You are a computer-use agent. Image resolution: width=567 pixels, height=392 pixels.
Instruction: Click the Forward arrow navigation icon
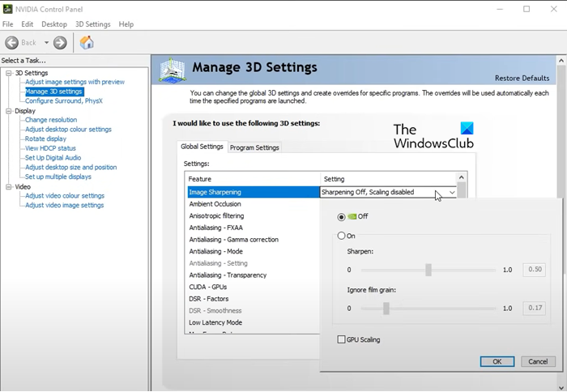coord(60,42)
